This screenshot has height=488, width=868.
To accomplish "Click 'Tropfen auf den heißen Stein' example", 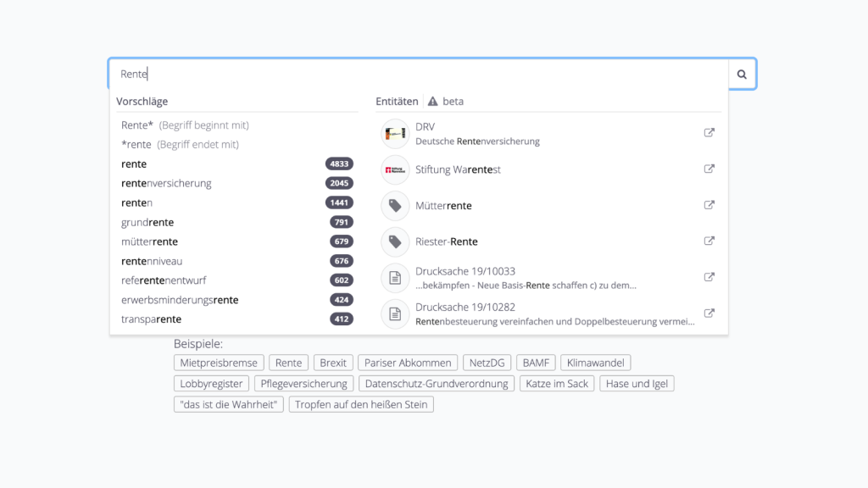I will (361, 405).
